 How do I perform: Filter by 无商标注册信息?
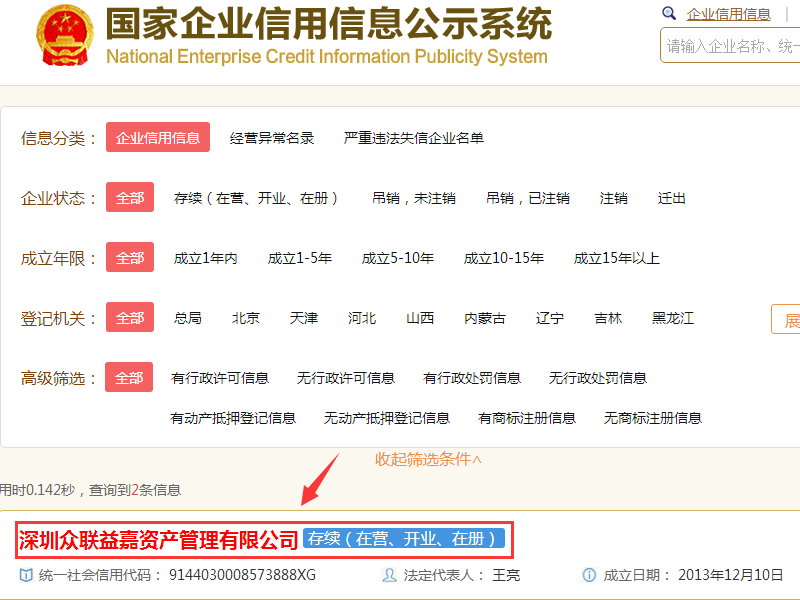coord(653,418)
